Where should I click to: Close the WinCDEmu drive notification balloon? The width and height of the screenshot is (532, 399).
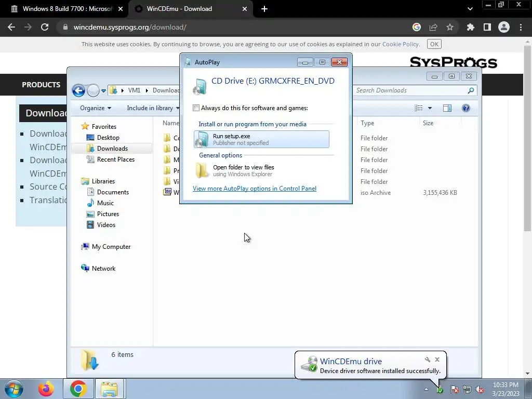coord(437,360)
